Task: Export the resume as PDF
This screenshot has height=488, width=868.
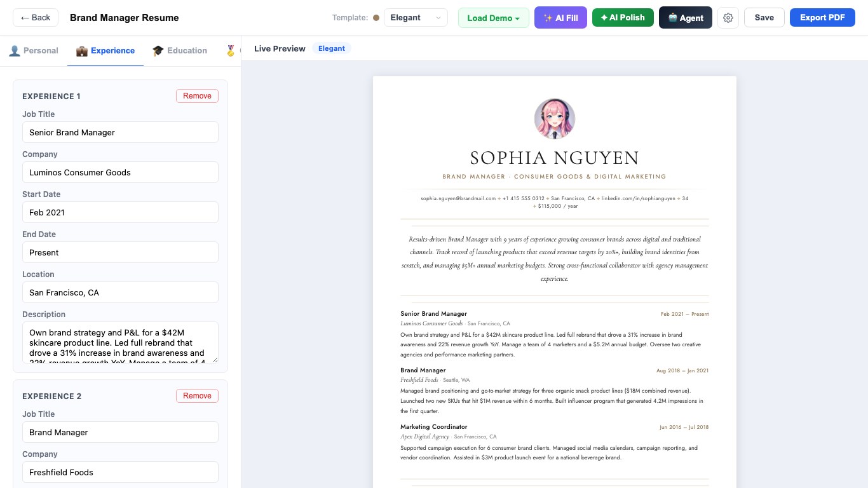Action: click(822, 18)
